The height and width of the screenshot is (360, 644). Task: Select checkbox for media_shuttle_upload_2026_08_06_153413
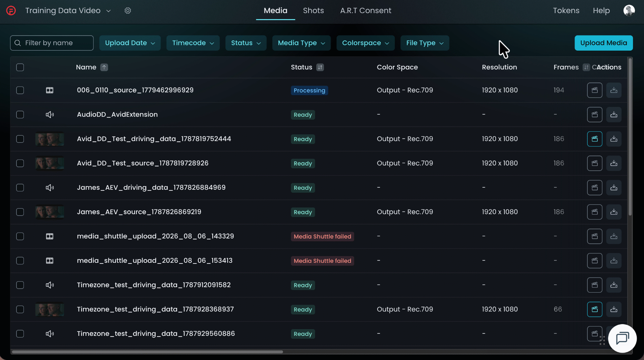[x=20, y=261]
